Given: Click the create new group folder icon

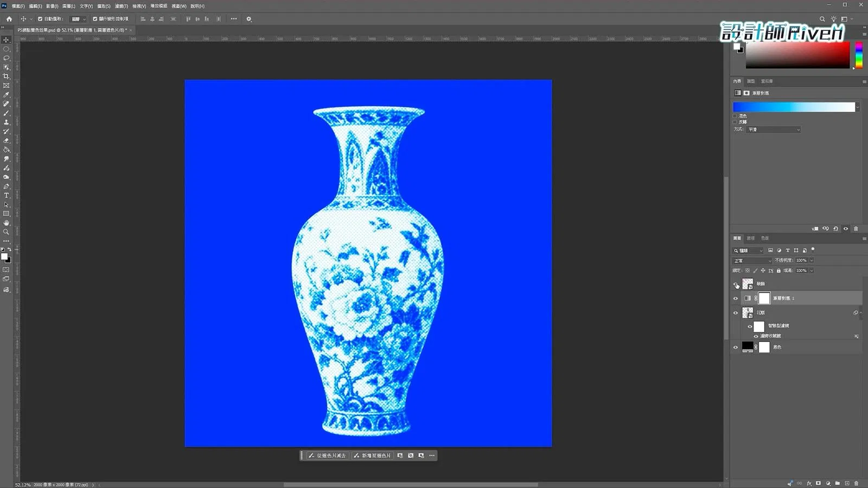Looking at the screenshot, I should click(838, 483).
